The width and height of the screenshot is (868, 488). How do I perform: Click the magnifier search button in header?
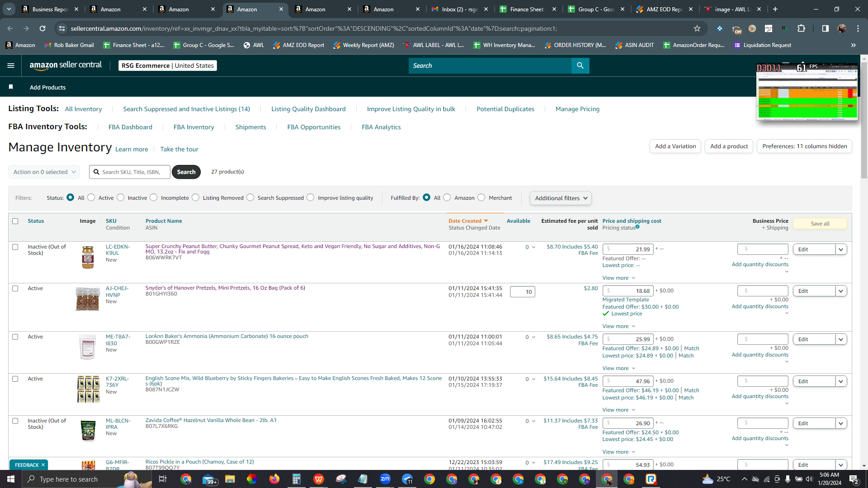[x=580, y=66]
